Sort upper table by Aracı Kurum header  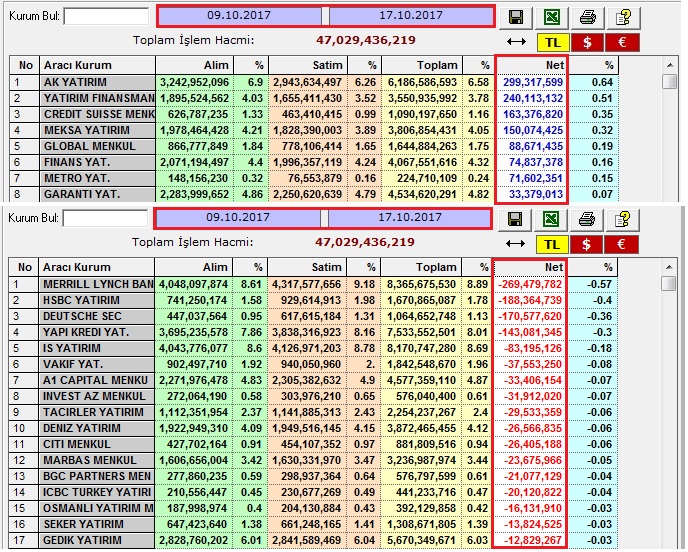[97, 65]
